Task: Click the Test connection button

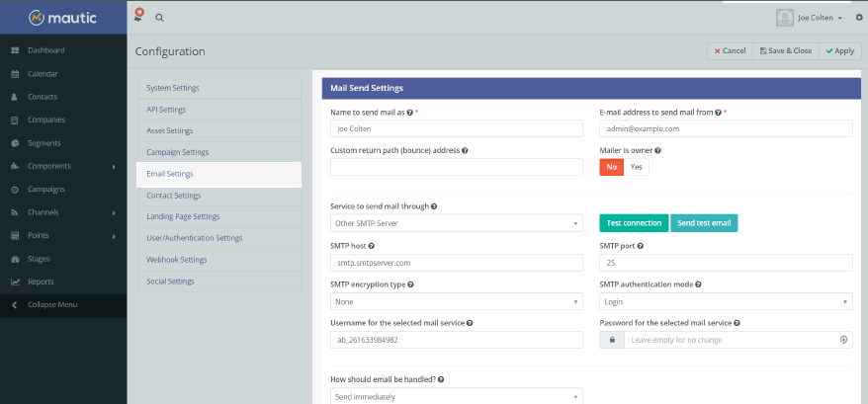Action: click(634, 223)
